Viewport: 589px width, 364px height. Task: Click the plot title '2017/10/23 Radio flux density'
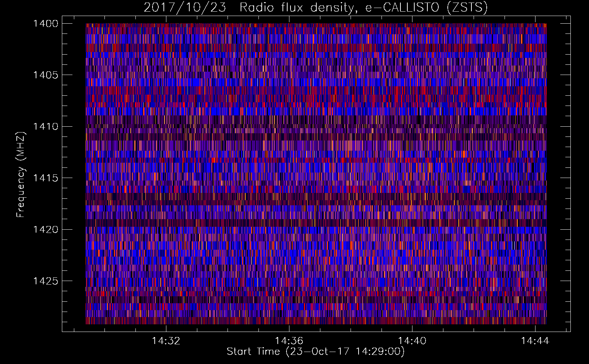(x=316, y=7)
